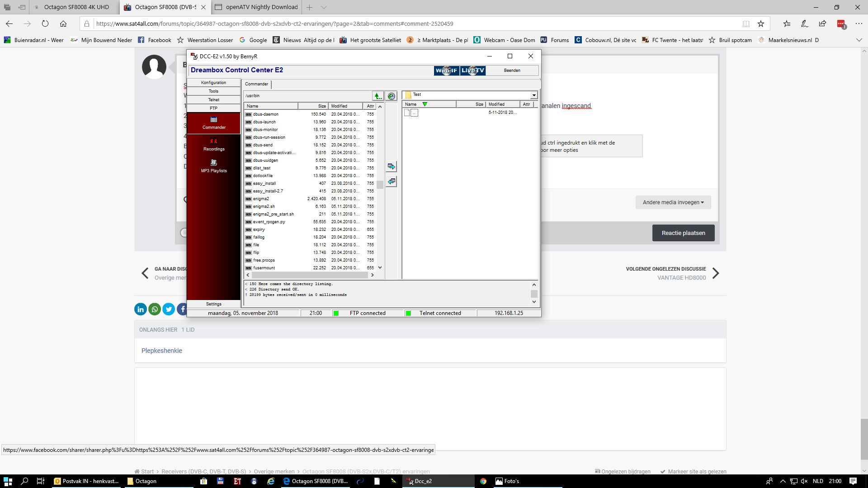
Task: Copy selected file to the right panel
Action: point(392,167)
